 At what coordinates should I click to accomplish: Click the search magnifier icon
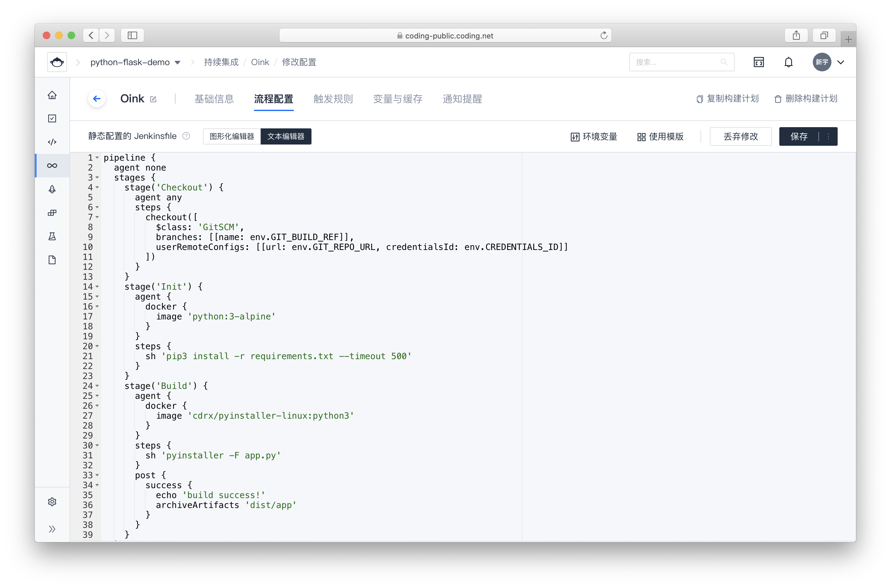(x=724, y=62)
